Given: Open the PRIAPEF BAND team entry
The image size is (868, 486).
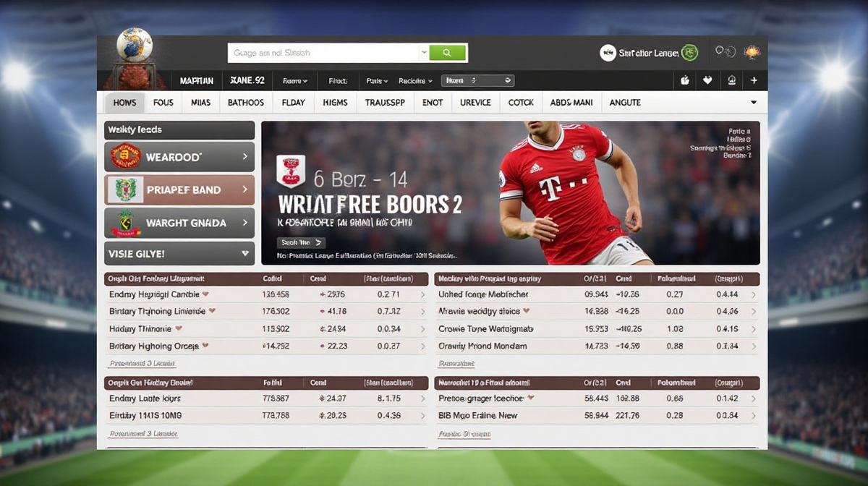Looking at the screenshot, I should click(x=179, y=189).
